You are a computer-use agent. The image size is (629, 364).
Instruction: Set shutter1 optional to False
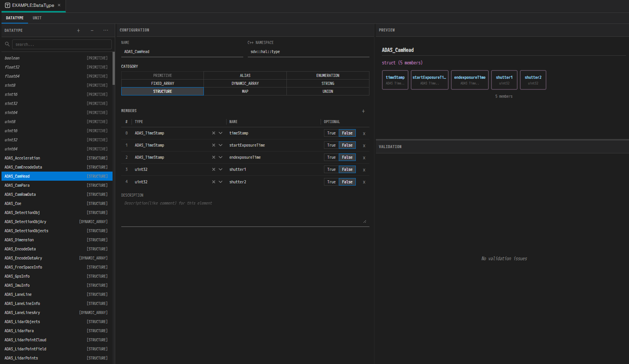coord(347,169)
